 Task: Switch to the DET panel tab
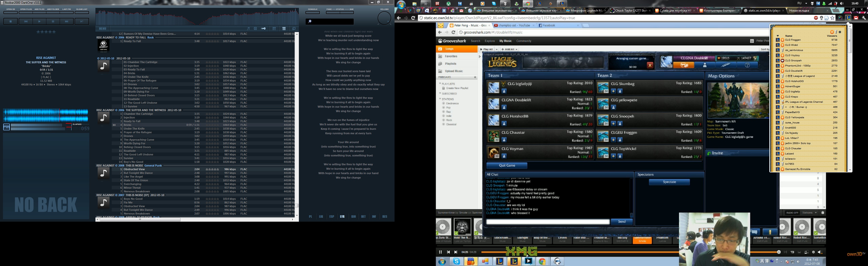[x=363, y=216]
